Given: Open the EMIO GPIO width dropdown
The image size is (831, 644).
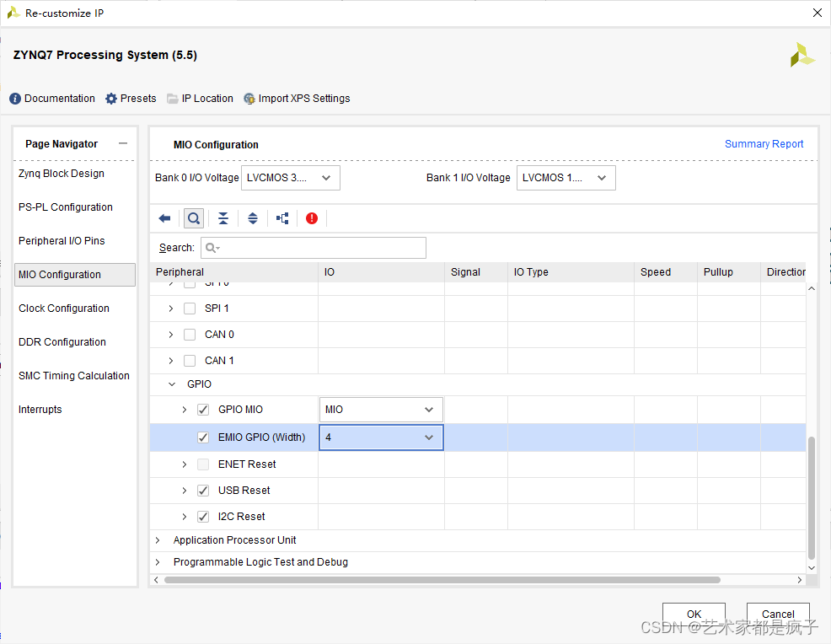Looking at the screenshot, I should [x=380, y=437].
